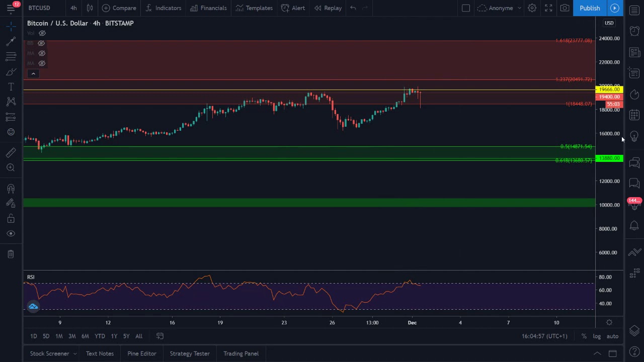
Task: Select the Measure tool in the left toolbar
Action: click(11, 152)
